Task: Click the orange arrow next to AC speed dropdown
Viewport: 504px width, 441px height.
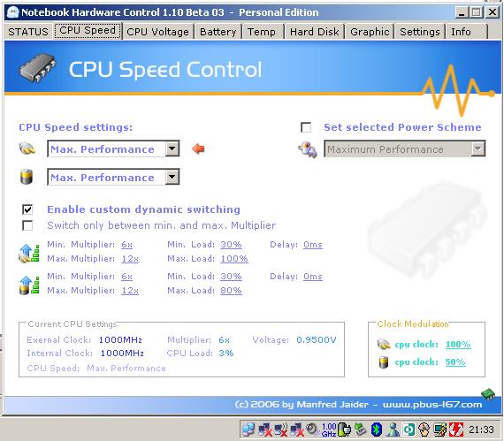Action: click(x=198, y=148)
